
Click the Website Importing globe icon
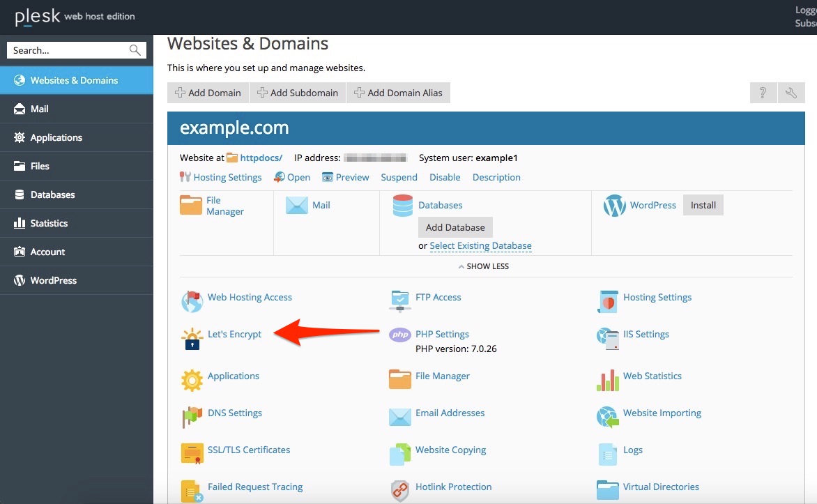pyautogui.click(x=608, y=418)
